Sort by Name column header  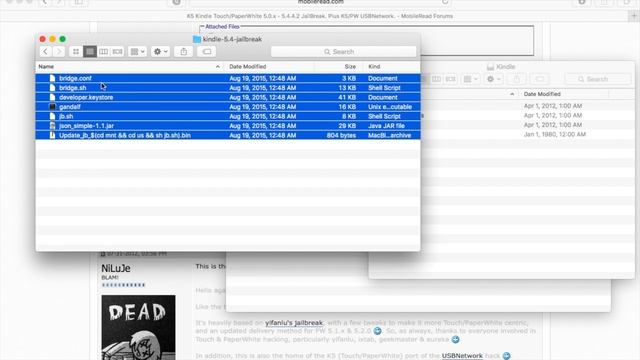(46, 67)
